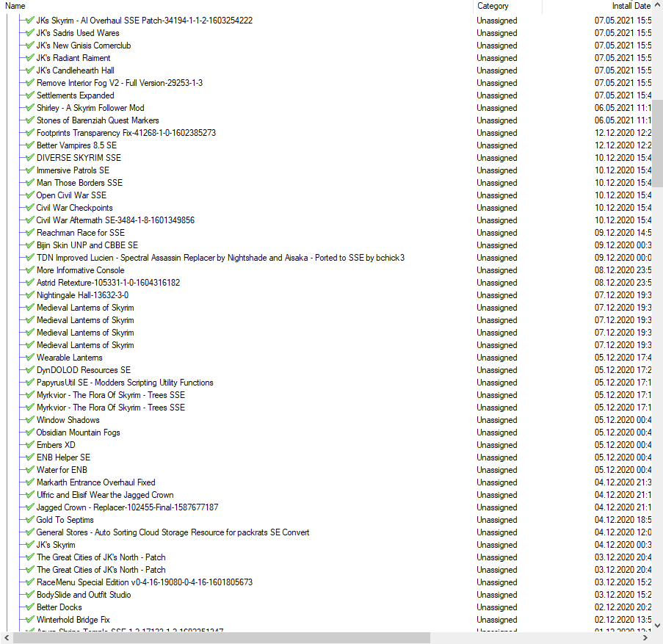Select BodySlide and Outfit Studio

[x=84, y=595]
